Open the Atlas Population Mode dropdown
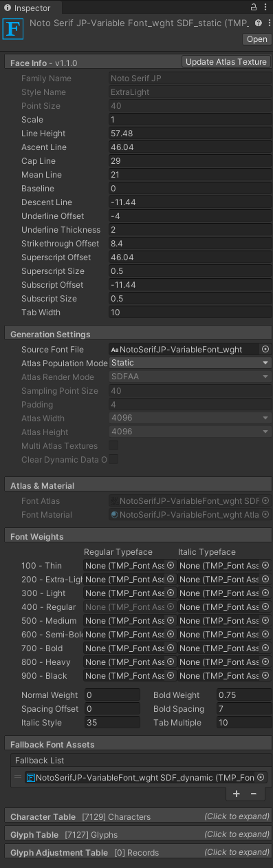 pos(190,363)
